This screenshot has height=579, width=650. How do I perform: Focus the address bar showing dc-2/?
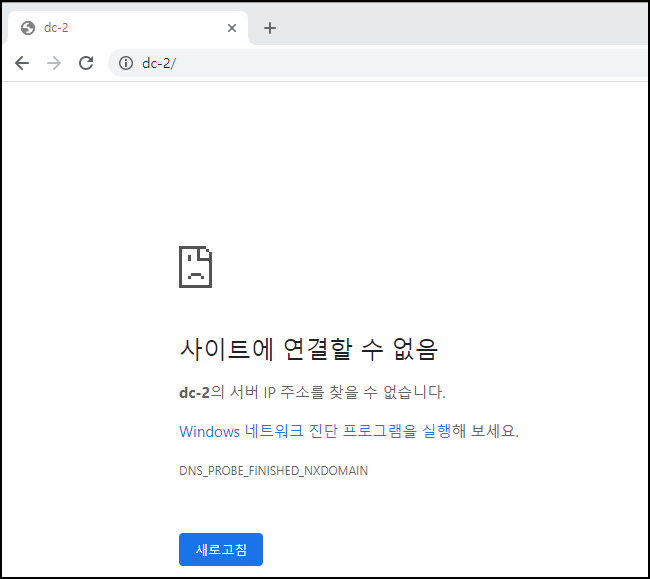pos(377,63)
